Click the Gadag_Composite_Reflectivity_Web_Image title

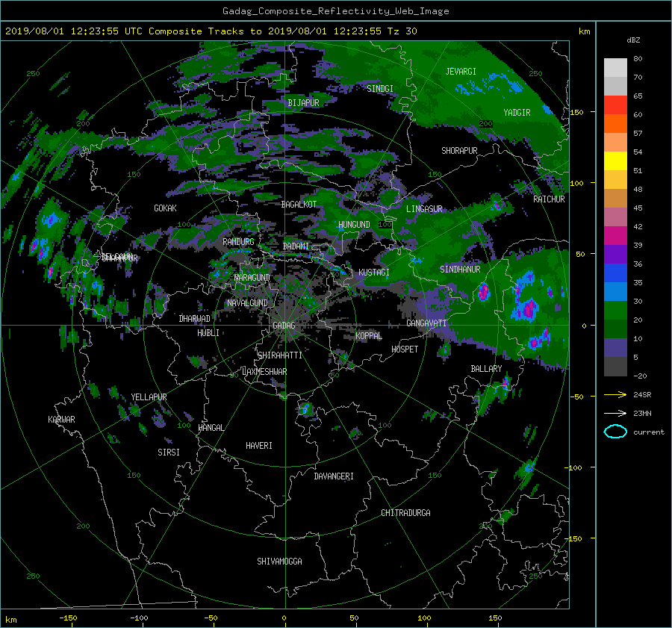335,11
